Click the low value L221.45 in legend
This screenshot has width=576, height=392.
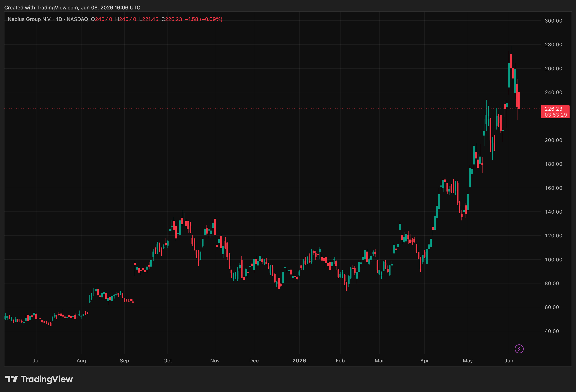(x=148, y=19)
